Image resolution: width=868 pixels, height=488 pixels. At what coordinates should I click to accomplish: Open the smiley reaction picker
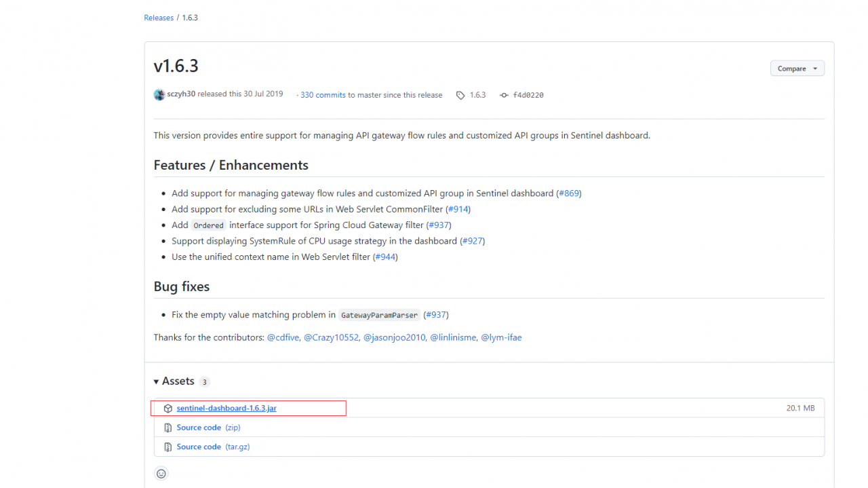[161, 474]
